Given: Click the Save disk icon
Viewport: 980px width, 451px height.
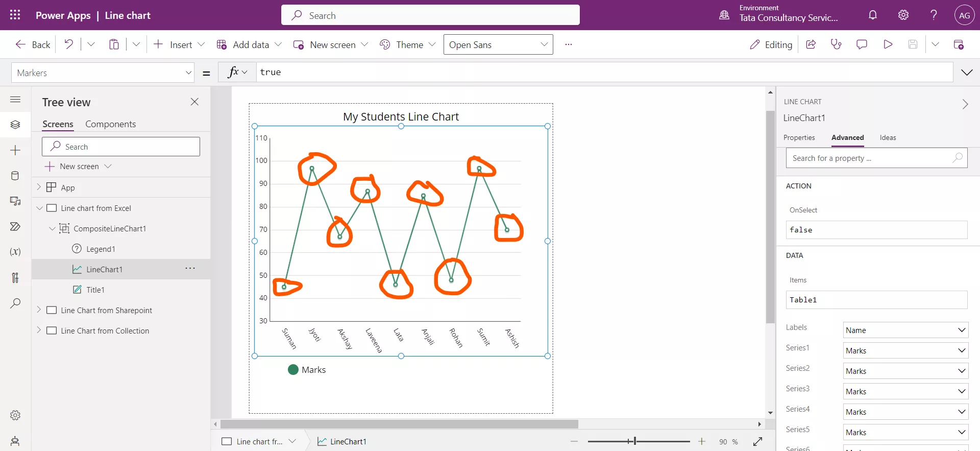Looking at the screenshot, I should tap(913, 44).
